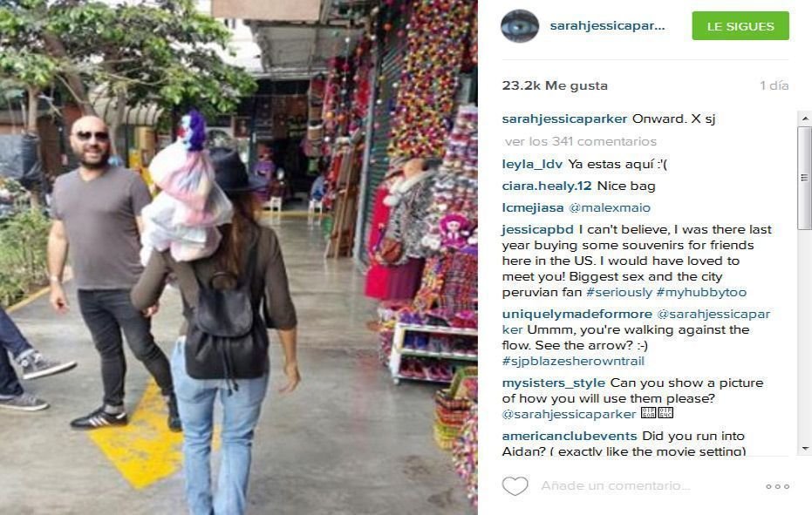
Task: Like the post with the heart icon
Action: (515, 485)
